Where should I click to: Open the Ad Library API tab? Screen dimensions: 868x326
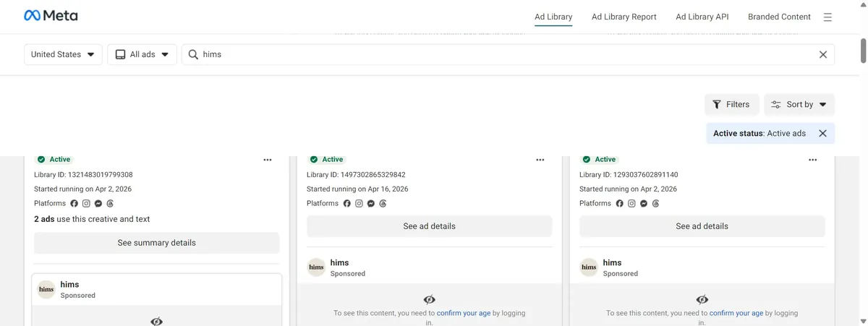point(702,17)
